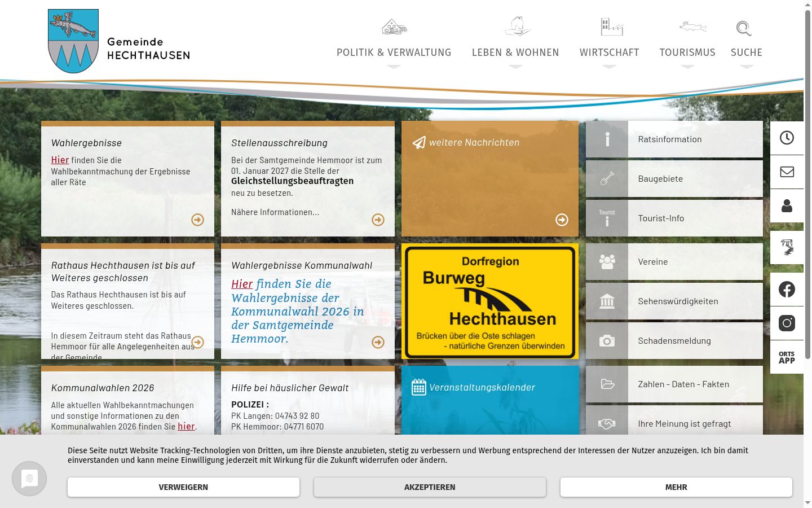The width and height of the screenshot is (812, 508).
Task: Click the museum icon beside Sehenswürdigkeiten
Action: pos(607,301)
